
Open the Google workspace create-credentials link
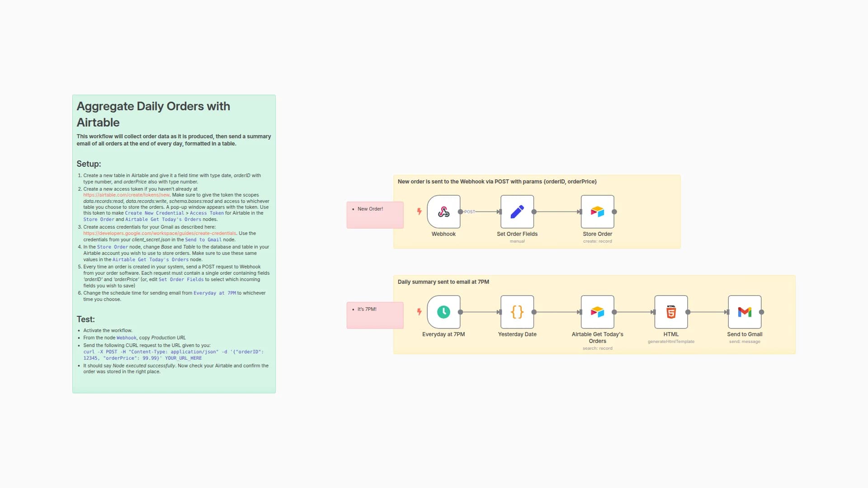pyautogui.click(x=160, y=233)
